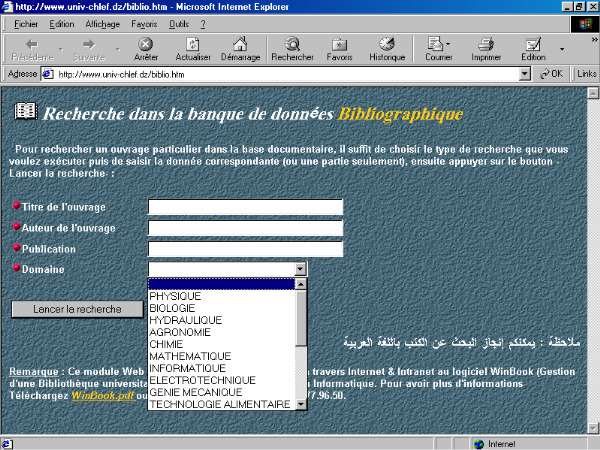Open the Outils menu
Image resolution: width=600 pixels, height=450 pixels.
pyautogui.click(x=179, y=24)
